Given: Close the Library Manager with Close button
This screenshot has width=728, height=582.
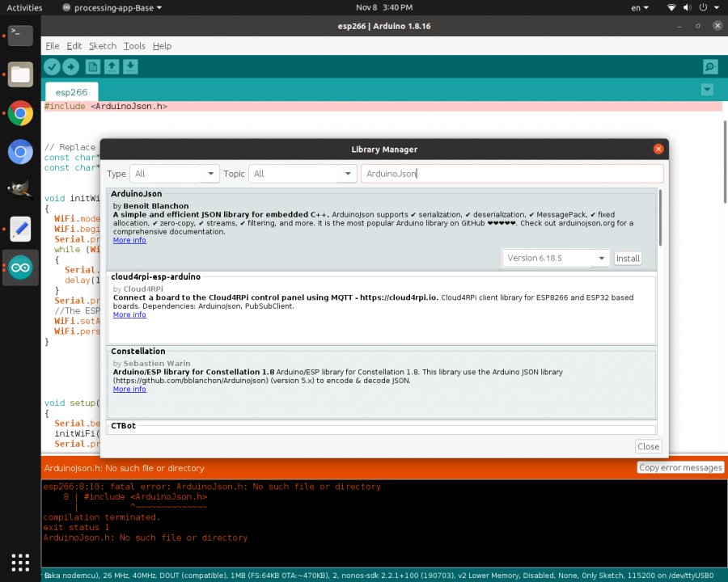Looking at the screenshot, I should tap(648, 446).
